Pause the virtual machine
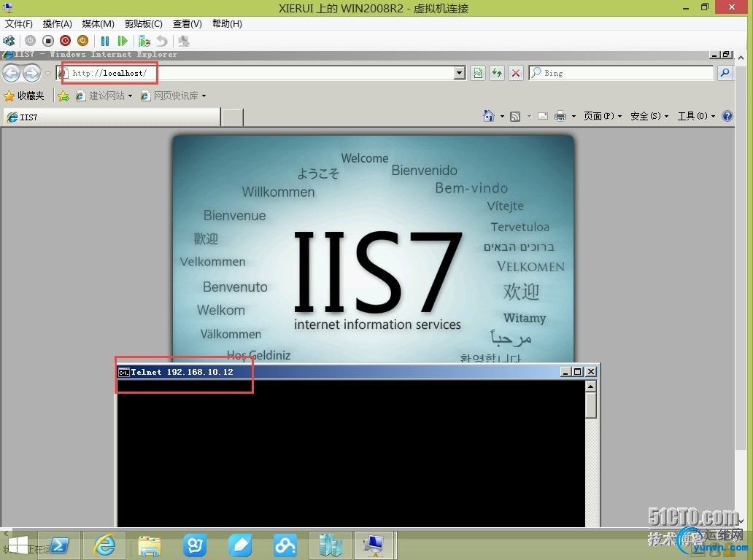 pos(105,41)
